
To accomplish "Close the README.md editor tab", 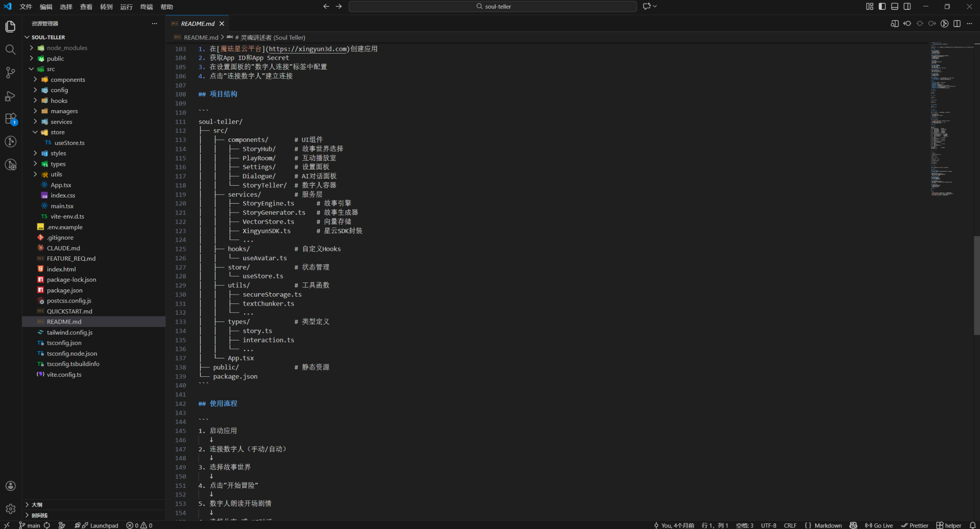I will pos(222,24).
